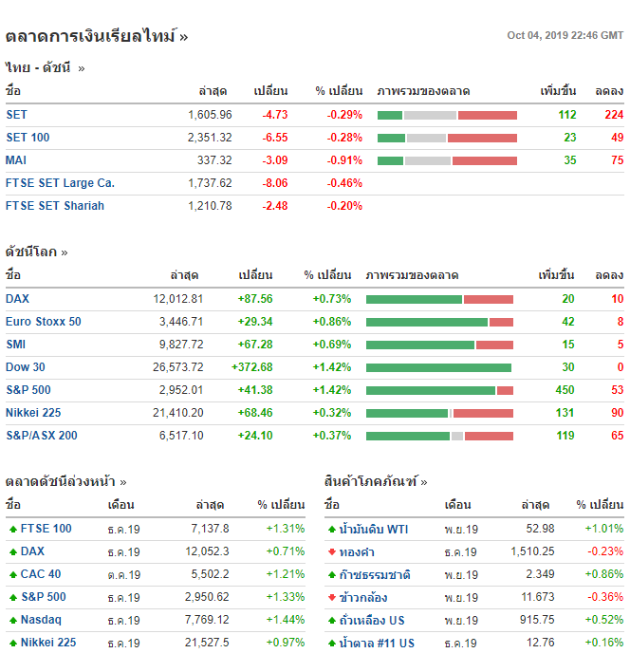Click S&P/ASX 200 market overview bar
630x672 pixels.
point(440,436)
